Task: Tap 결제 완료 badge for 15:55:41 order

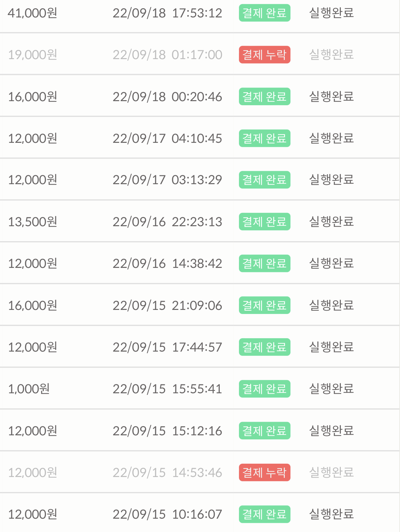Action: (x=265, y=389)
